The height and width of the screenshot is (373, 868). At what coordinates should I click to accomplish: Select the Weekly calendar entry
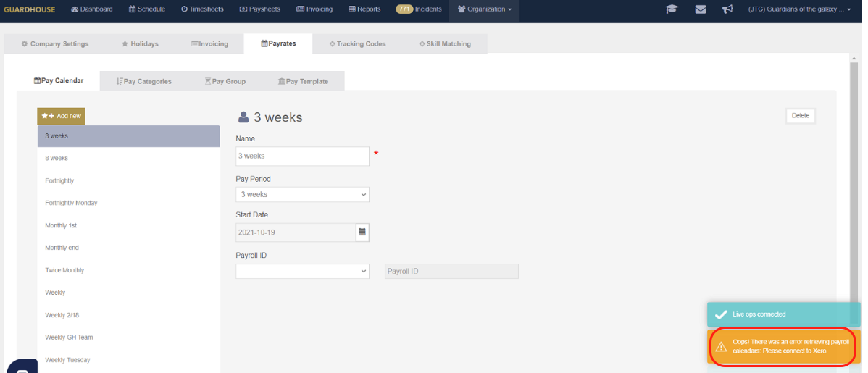(x=128, y=293)
